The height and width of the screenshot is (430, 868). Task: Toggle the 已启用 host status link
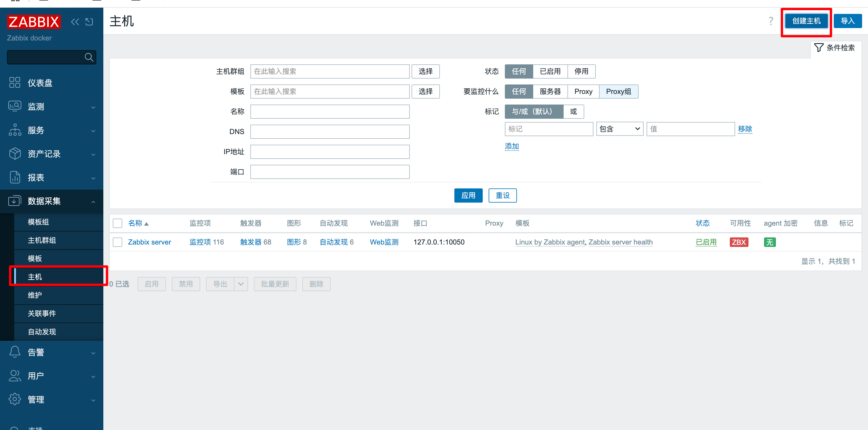706,242
